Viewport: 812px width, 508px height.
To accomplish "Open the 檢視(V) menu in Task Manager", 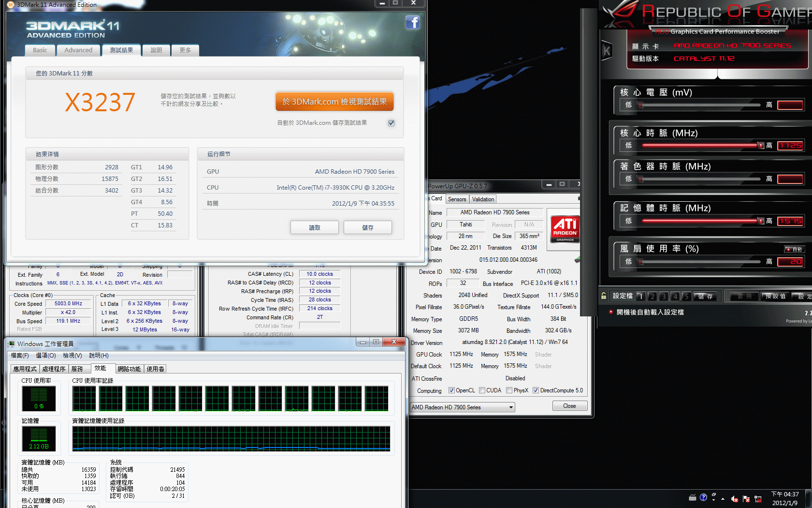I will pos(72,356).
